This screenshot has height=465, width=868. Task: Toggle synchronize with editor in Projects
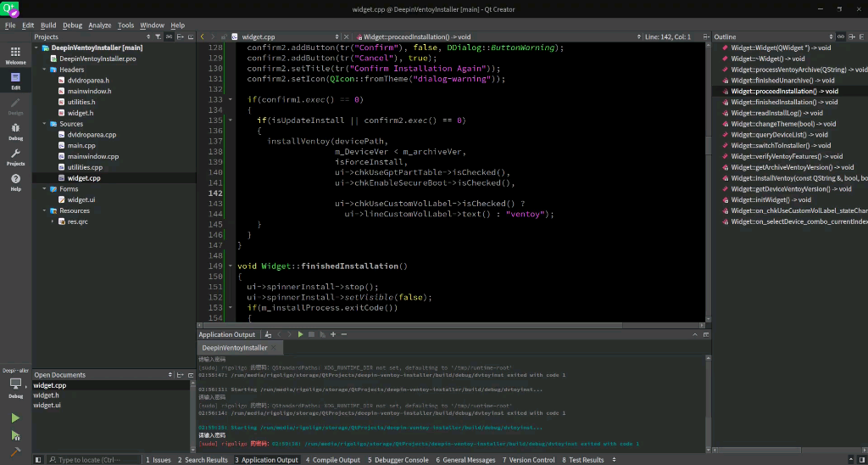(169, 36)
